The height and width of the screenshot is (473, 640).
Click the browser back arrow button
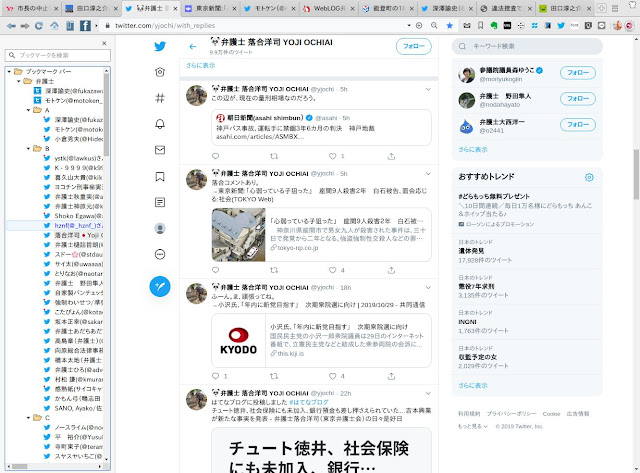(11, 26)
